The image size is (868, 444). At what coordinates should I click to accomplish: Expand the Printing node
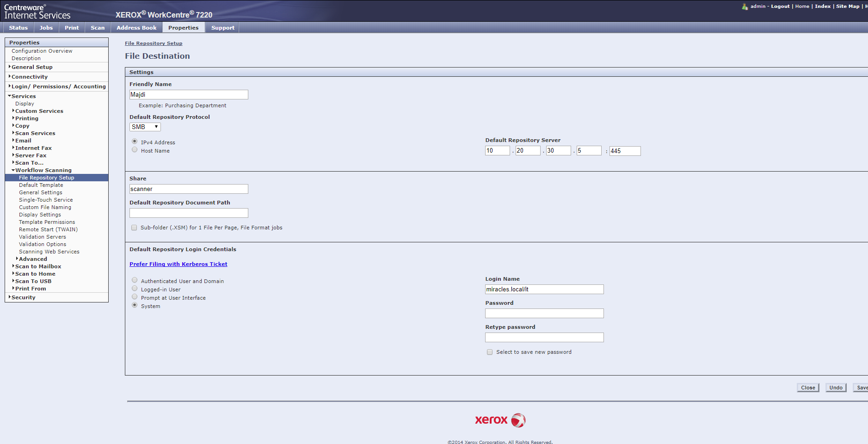tap(13, 118)
